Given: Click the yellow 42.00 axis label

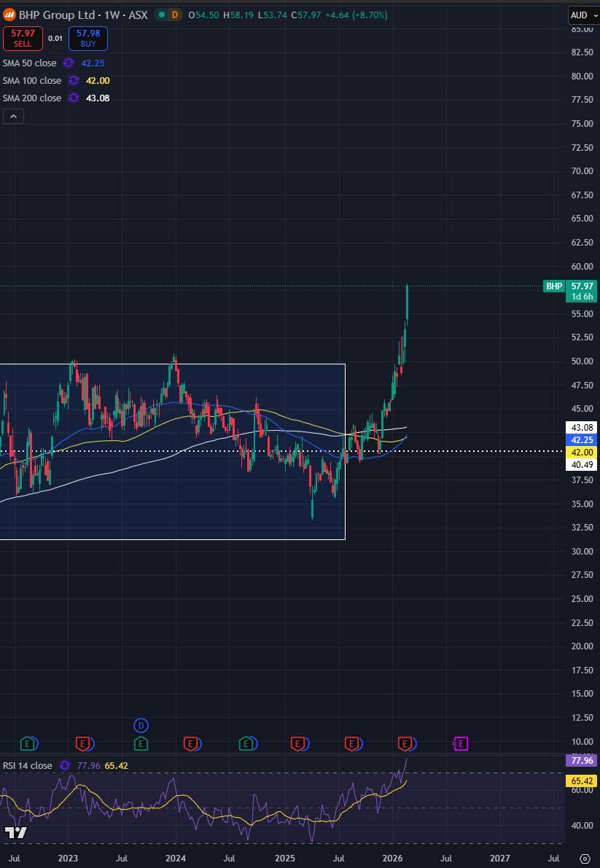Looking at the screenshot, I should coord(580,453).
